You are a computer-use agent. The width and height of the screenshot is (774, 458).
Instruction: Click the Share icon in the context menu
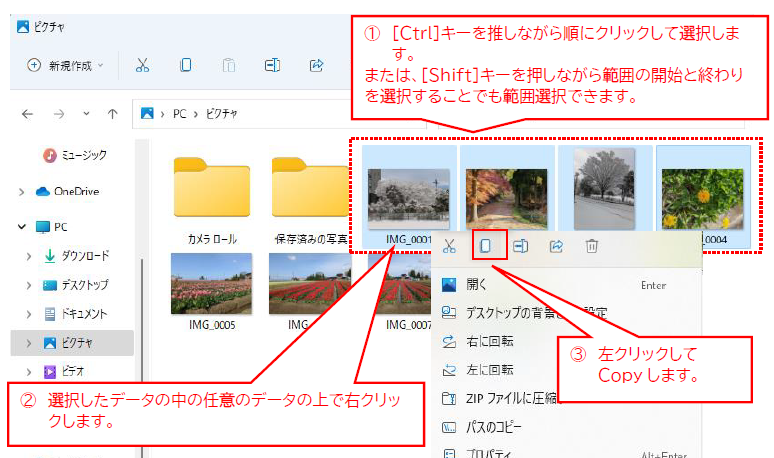[x=556, y=246]
